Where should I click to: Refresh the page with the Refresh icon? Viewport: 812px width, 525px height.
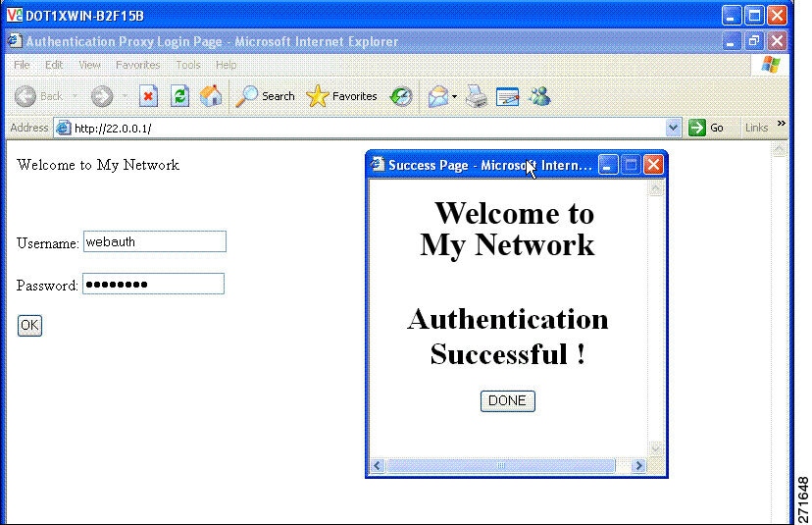pos(179,96)
